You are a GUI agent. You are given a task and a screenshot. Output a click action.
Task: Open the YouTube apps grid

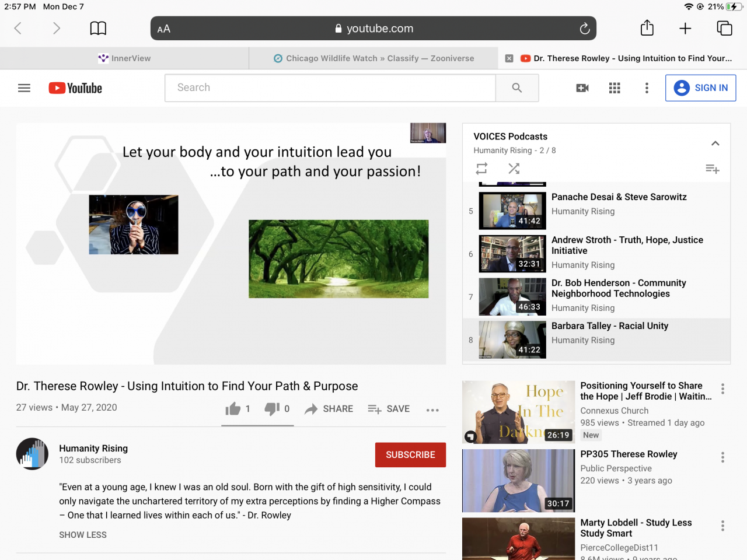point(615,88)
